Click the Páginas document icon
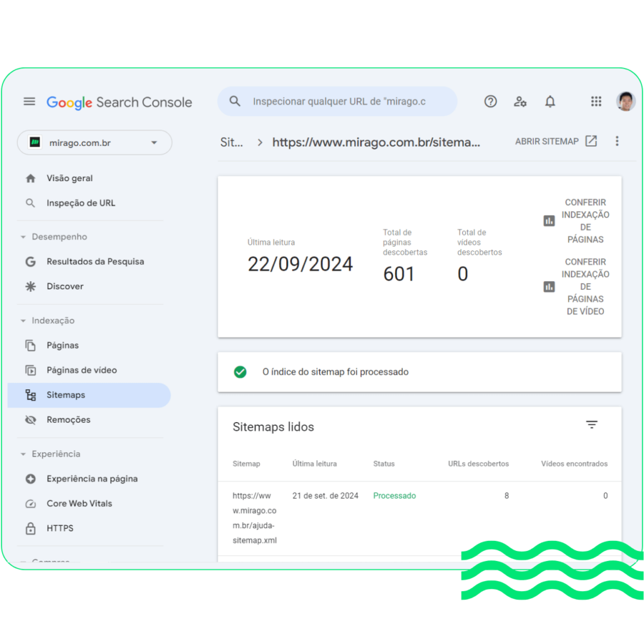The image size is (644, 644). pyautogui.click(x=30, y=345)
